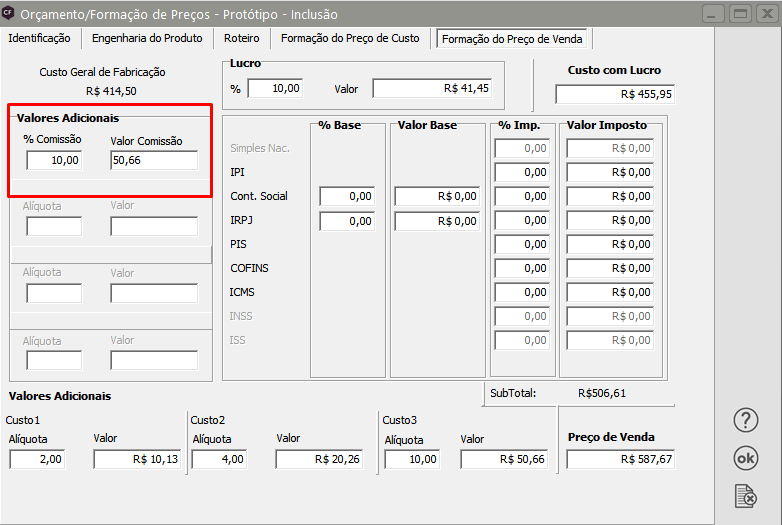Open the Identificação tab
Viewport: 782px width, 525px height.
coord(39,38)
